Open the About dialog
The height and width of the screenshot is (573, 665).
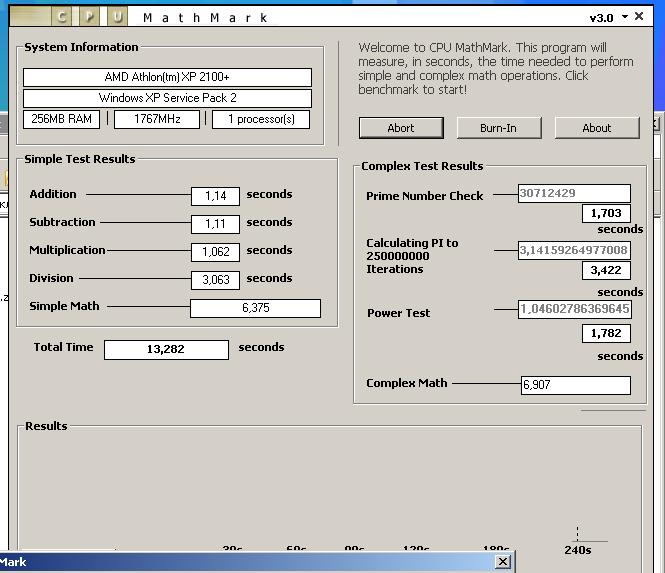point(597,128)
